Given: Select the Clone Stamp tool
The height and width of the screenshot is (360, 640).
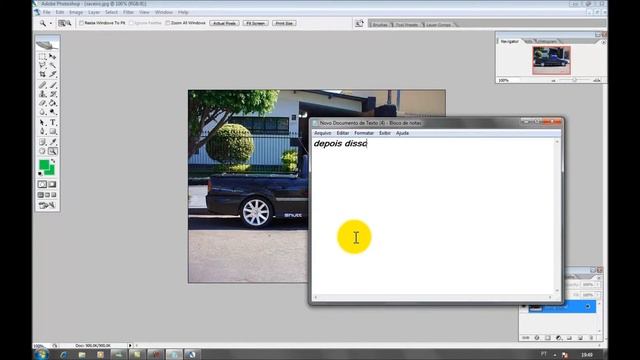Looking at the screenshot, I should point(42,94).
